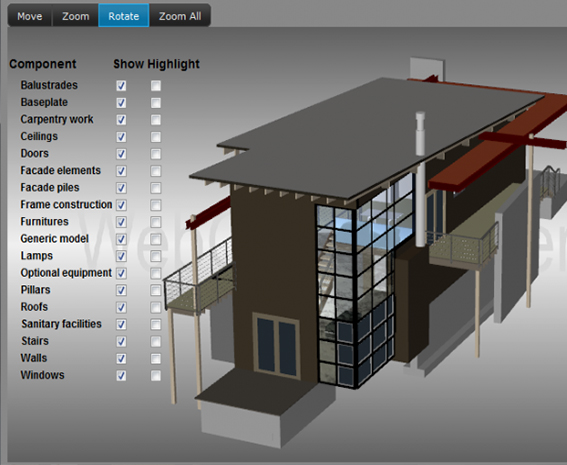Viewport: 567px width, 465px height.
Task: Hide the Baseplate component via Show
Action: click(121, 103)
